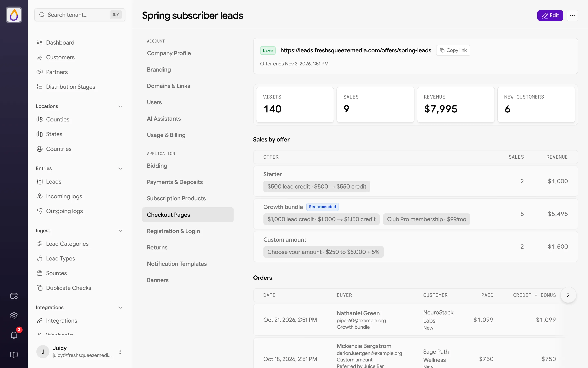Click the Customers people icon
588x368 pixels.
[40, 57]
